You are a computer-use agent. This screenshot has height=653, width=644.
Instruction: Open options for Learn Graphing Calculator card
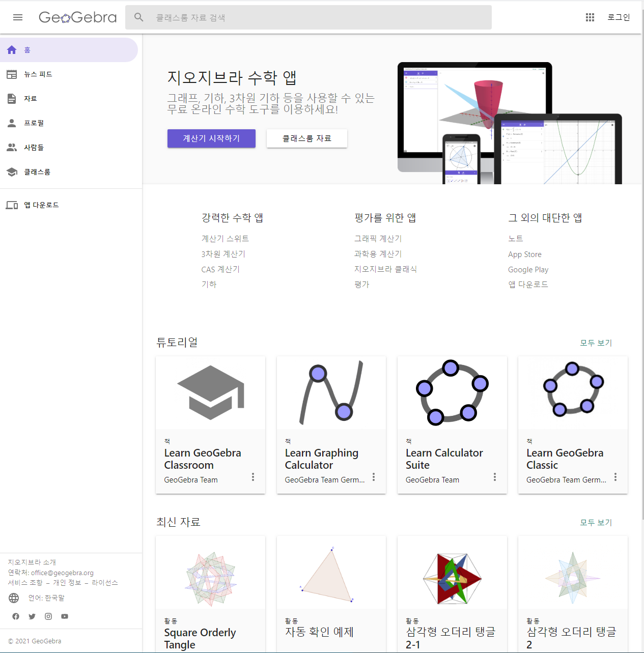(374, 477)
